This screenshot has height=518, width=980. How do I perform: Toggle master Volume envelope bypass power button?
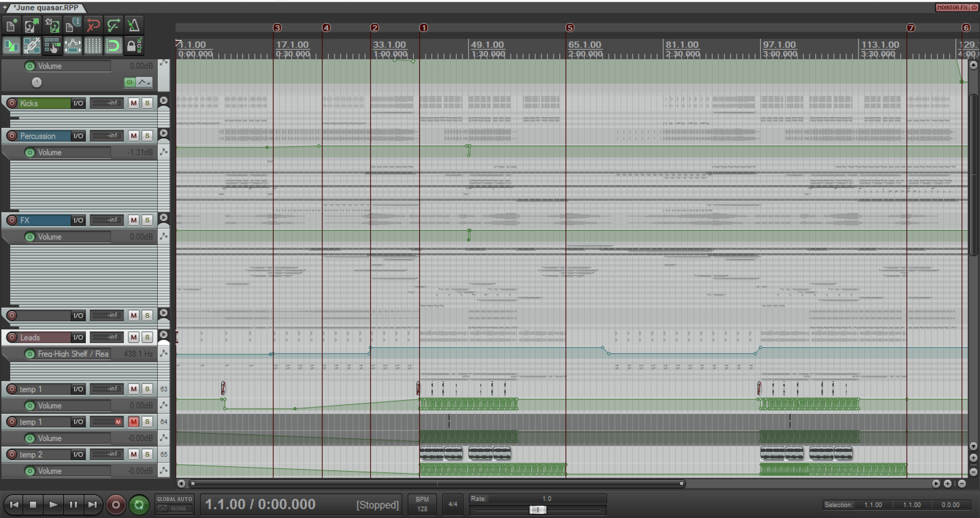point(130,82)
